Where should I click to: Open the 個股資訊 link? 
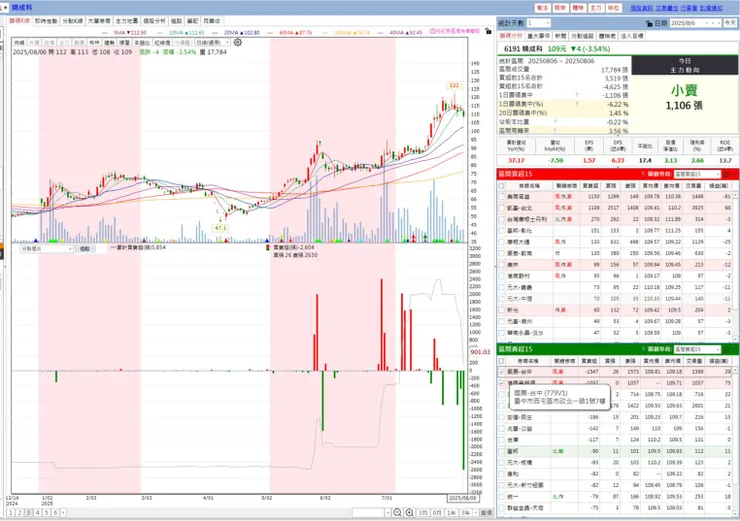click(641, 8)
